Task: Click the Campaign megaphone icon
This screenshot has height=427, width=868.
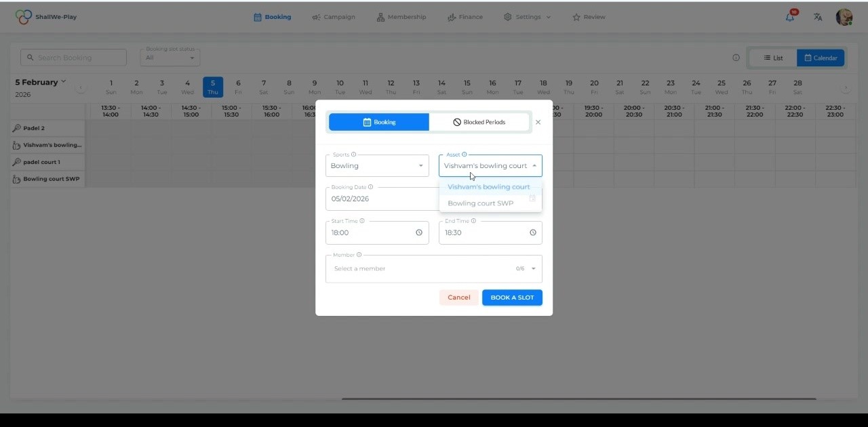Action: [316, 17]
